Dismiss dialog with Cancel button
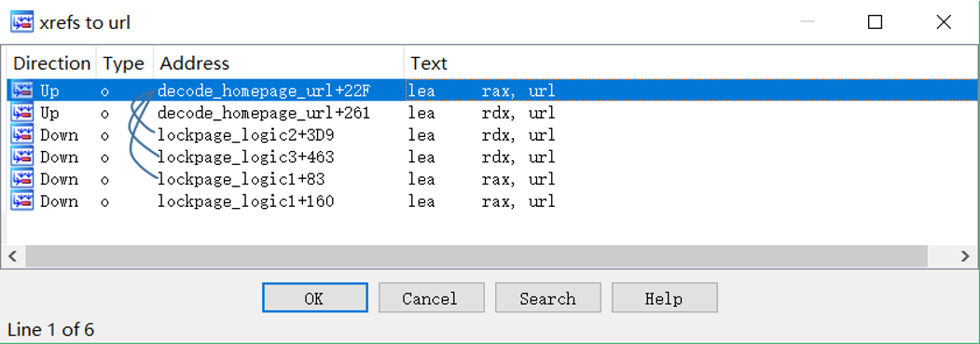 (x=431, y=297)
